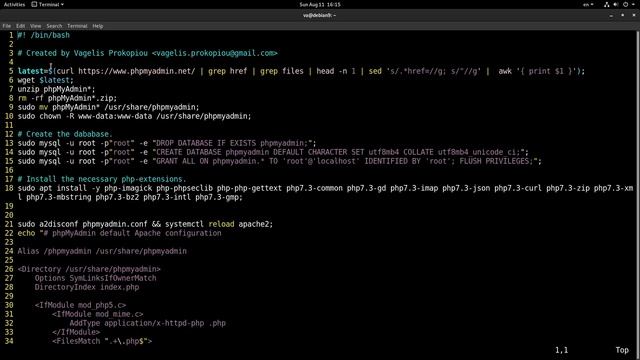Click 'DirectoryIndex index.php' line
The width and height of the screenshot is (640, 360).
click(x=87, y=287)
